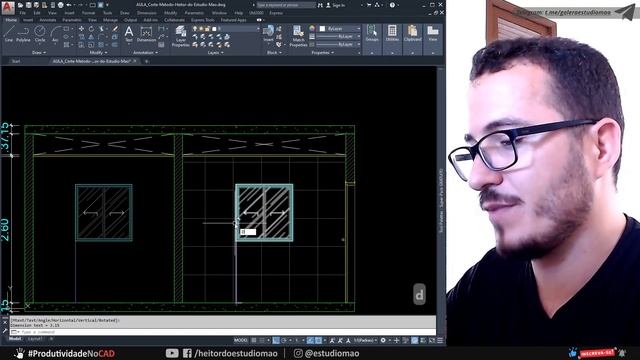Open the File menu
Viewport: 640px width, 360px height.
(22, 13)
